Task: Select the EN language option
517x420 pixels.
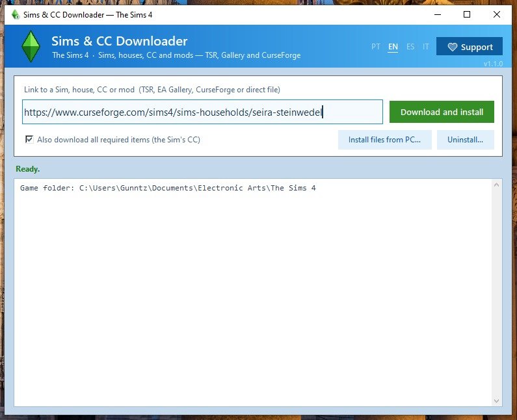Action: (393, 47)
